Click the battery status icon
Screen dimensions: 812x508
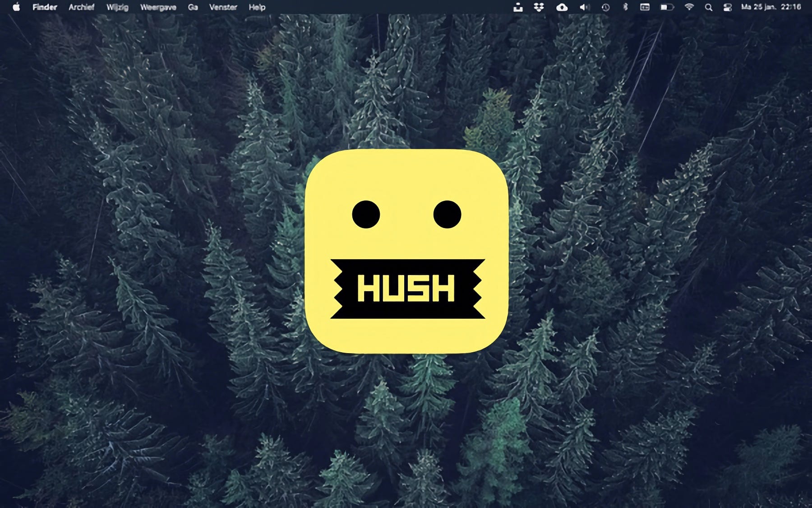(667, 7)
